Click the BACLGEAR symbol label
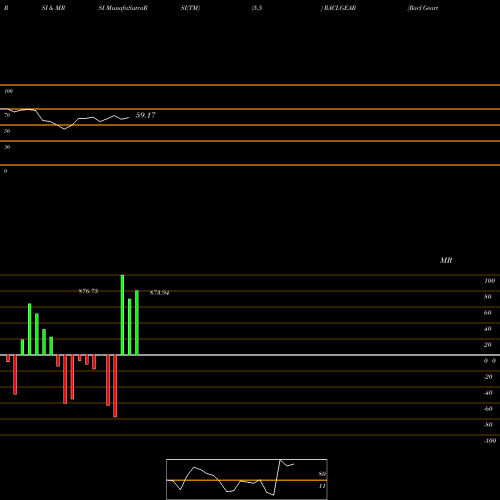Viewport: 500px width, 500px height. [x=340, y=8]
